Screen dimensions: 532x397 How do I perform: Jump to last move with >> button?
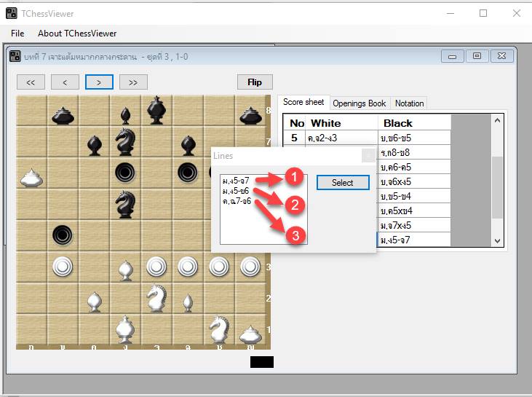click(x=133, y=82)
